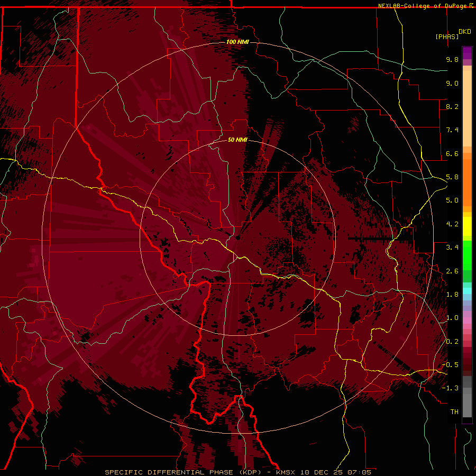Click the yellow segment of the color bar
The width and height of the screenshot is (476, 476).
click(467, 226)
